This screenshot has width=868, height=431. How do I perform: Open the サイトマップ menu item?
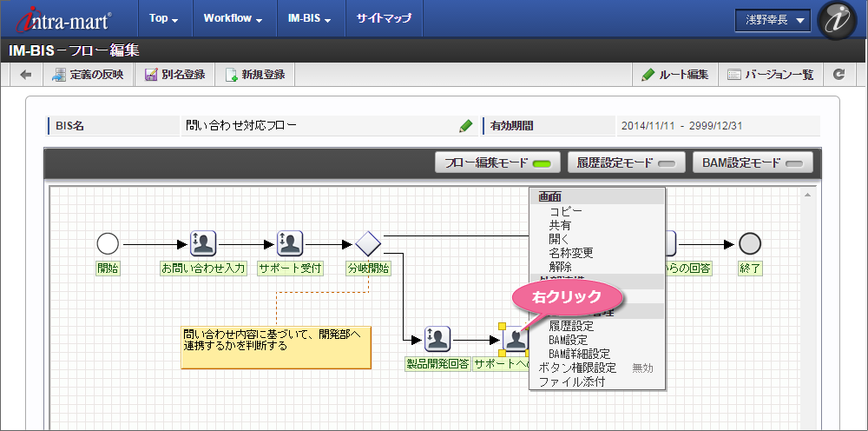click(385, 18)
